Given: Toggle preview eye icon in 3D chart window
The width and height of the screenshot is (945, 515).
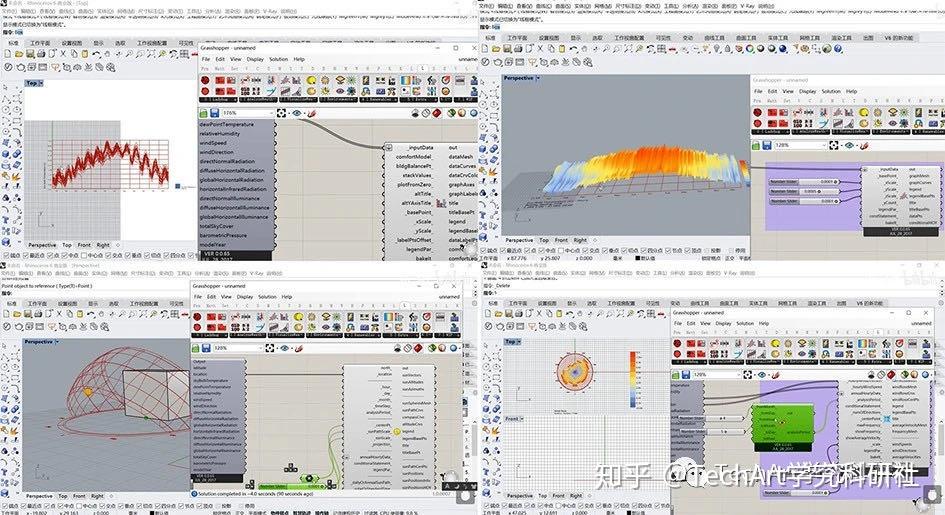Looking at the screenshot, I should pos(849,145).
